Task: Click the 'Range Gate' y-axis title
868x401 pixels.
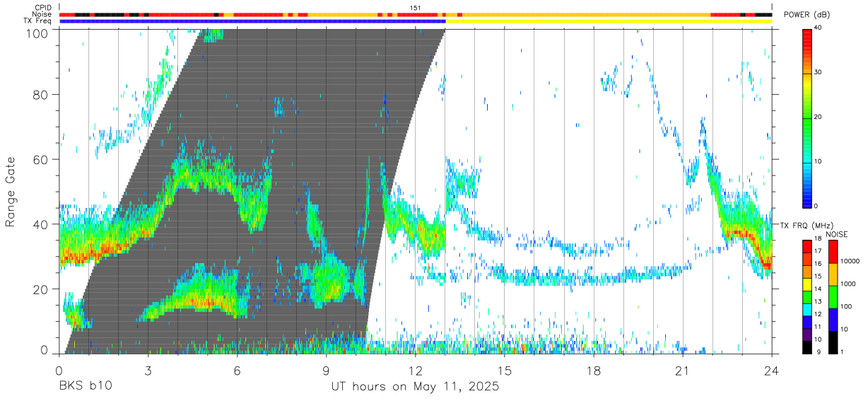Action: (x=11, y=192)
